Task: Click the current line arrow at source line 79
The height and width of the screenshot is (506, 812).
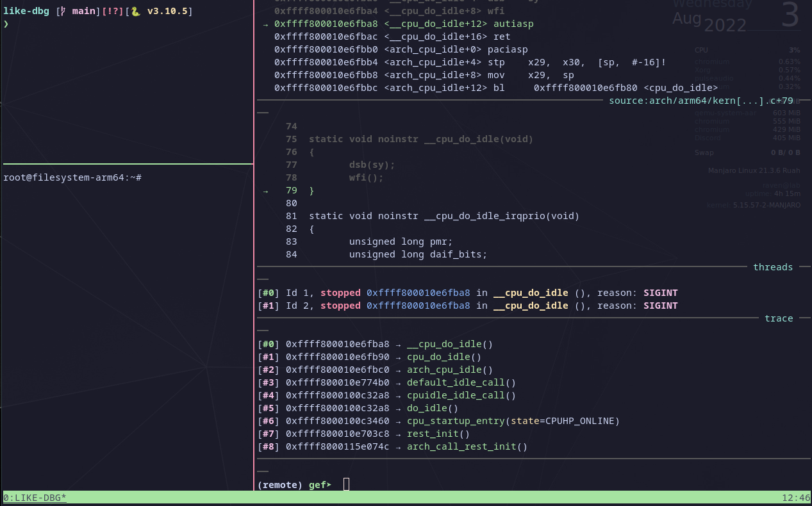Action: pos(265,190)
